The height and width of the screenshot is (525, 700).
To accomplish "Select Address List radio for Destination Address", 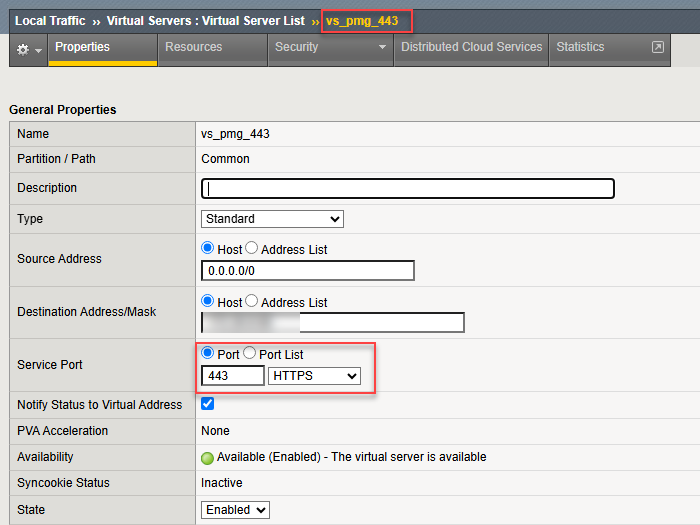I will (x=251, y=302).
